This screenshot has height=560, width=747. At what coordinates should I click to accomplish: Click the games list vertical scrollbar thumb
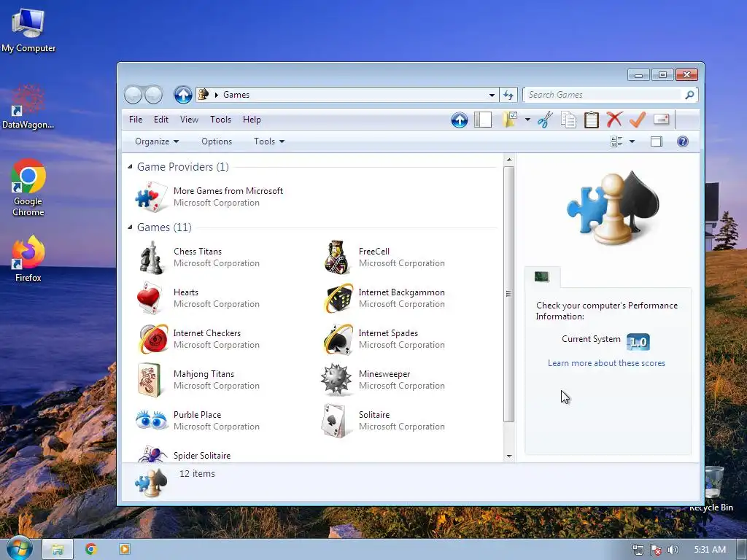click(x=508, y=294)
